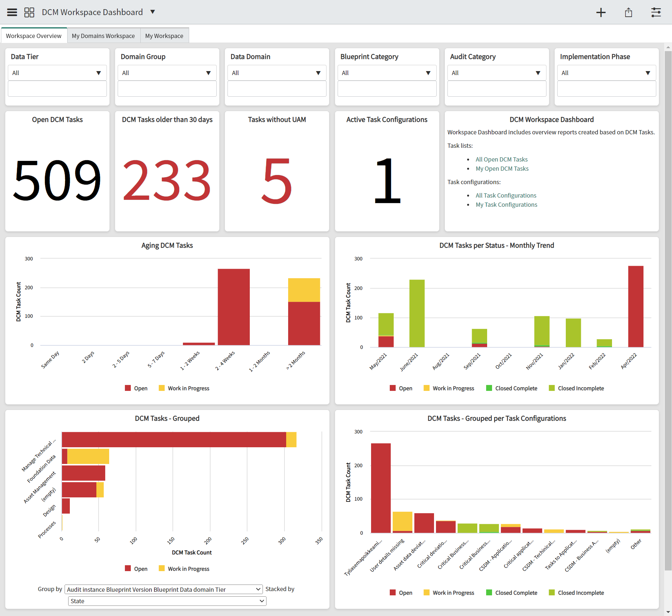Click the plus icon to add widget
This screenshot has width=672, height=616.
[601, 13]
